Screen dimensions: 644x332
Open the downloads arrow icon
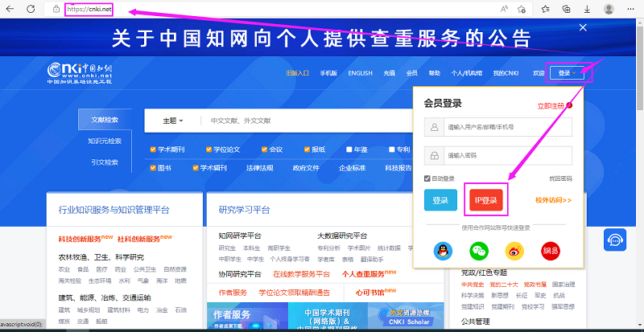(587, 9)
